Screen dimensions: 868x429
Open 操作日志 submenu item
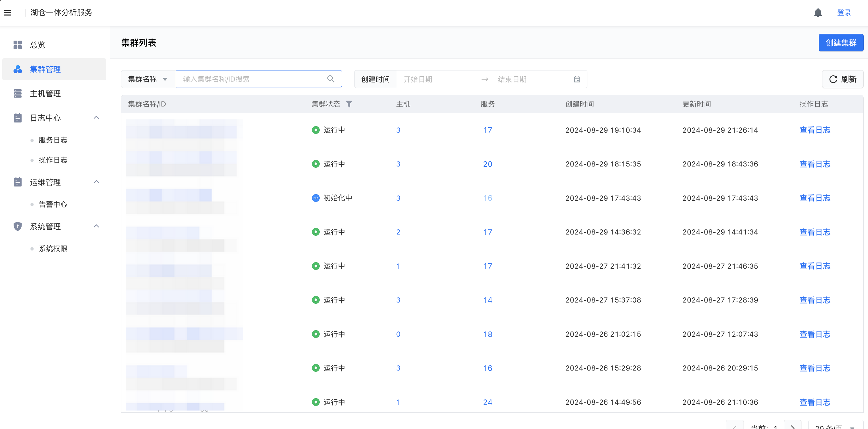53,160
